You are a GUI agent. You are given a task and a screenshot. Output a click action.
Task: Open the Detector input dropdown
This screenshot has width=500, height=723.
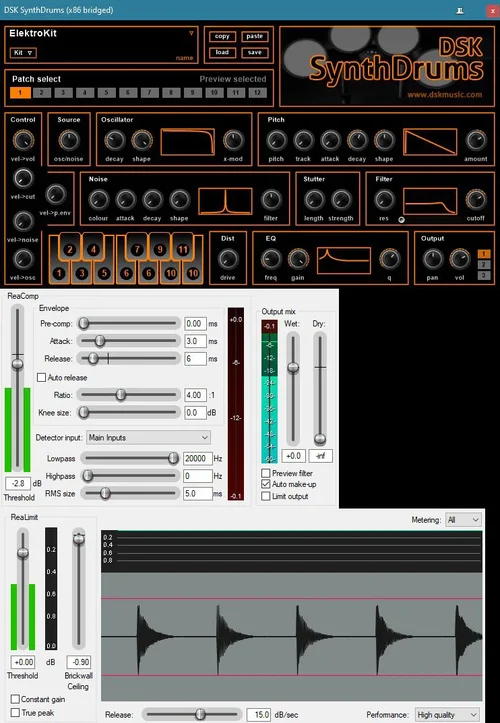149,438
